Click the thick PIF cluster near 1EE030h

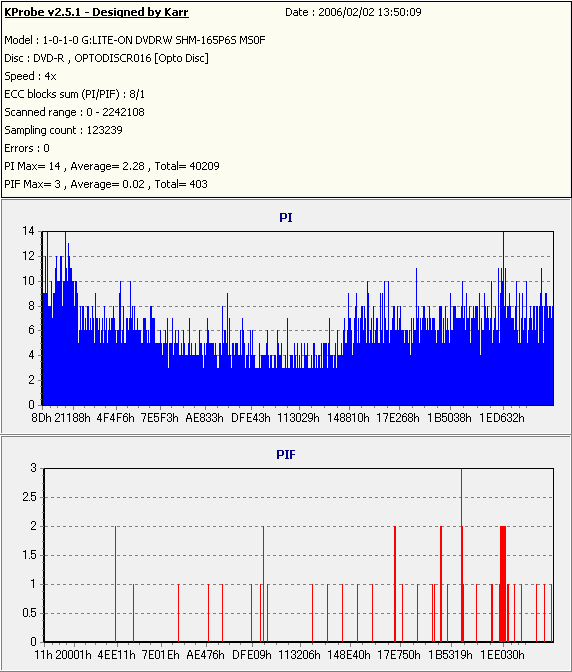(503, 584)
